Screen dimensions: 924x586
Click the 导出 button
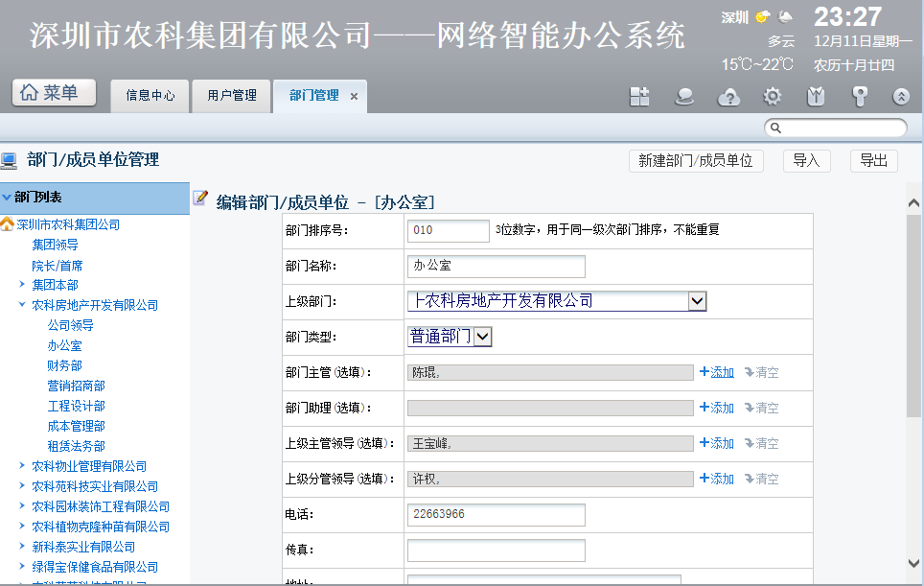(x=874, y=161)
